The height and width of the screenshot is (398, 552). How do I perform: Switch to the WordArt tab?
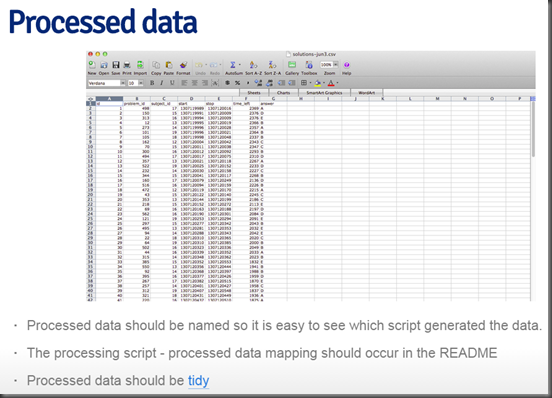(366, 93)
